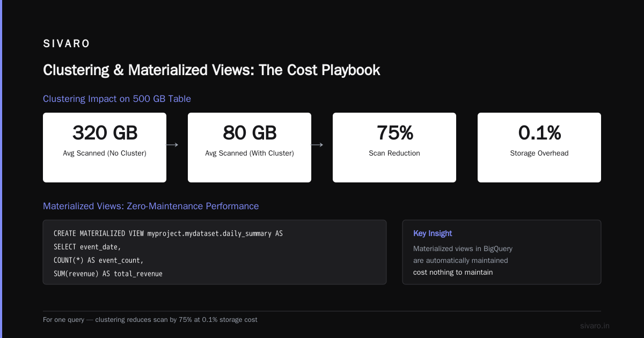Select the 80 GB Avg Scanned card
Viewport: 644px width, 338px height.
coord(250,148)
